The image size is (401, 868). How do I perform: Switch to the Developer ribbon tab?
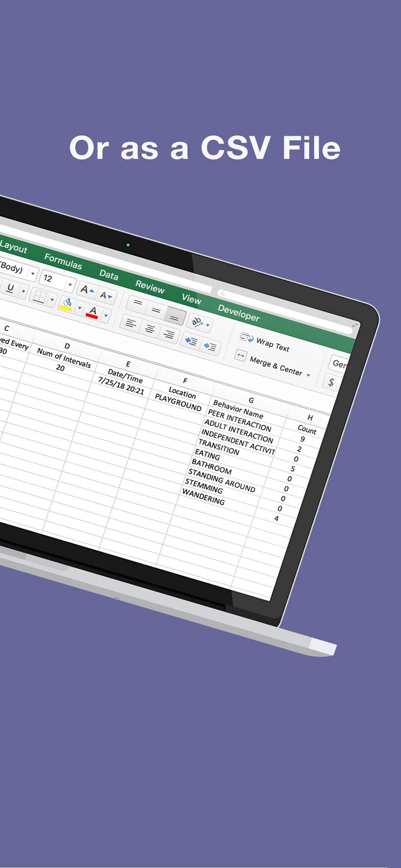pyautogui.click(x=239, y=313)
